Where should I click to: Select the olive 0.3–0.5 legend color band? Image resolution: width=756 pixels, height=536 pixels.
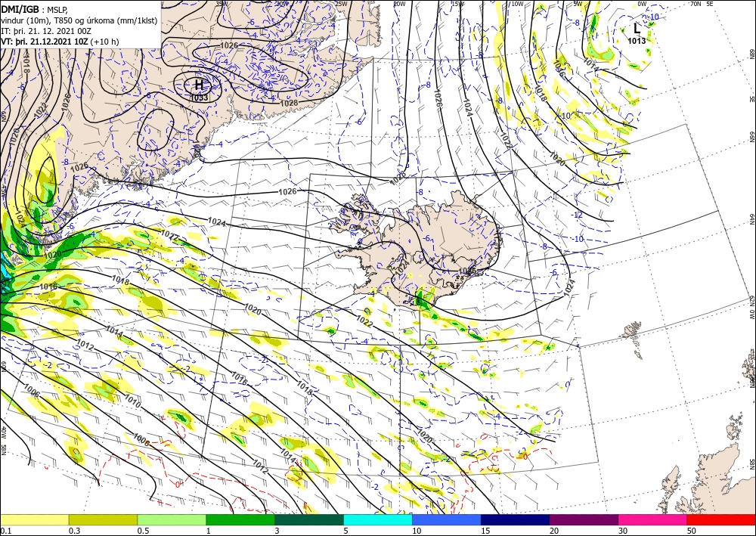(103, 519)
